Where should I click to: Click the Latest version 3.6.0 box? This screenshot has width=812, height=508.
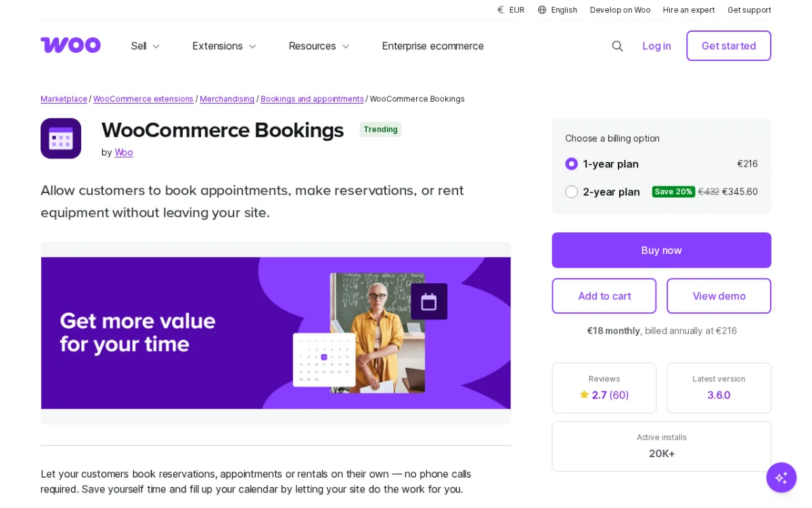coord(719,388)
